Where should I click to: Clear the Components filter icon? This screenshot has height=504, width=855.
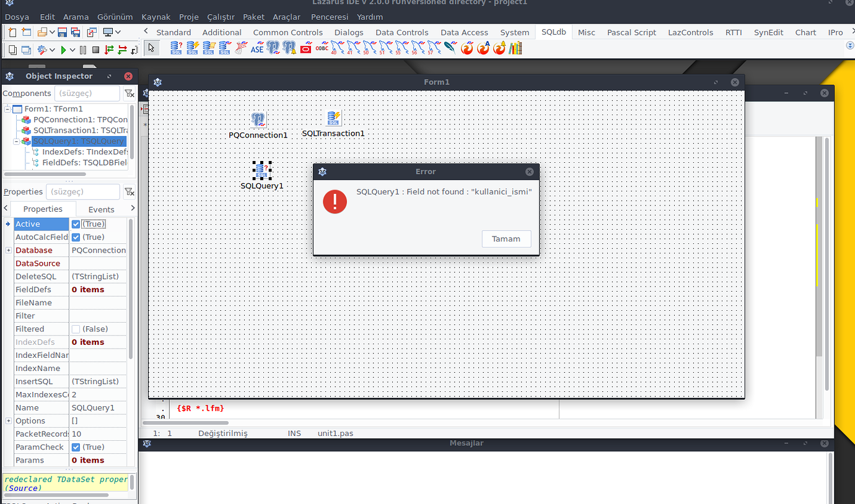click(129, 93)
